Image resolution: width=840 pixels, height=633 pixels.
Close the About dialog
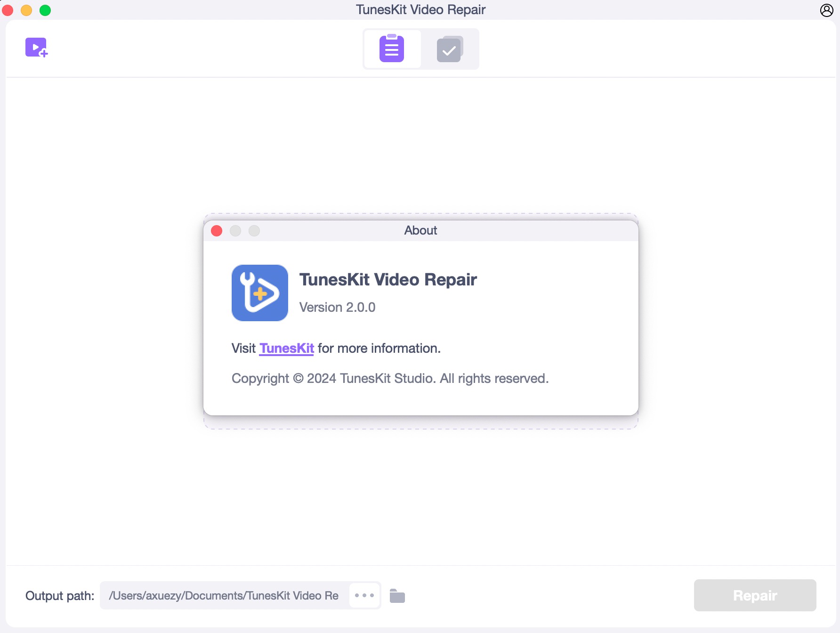(x=217, y=231)
